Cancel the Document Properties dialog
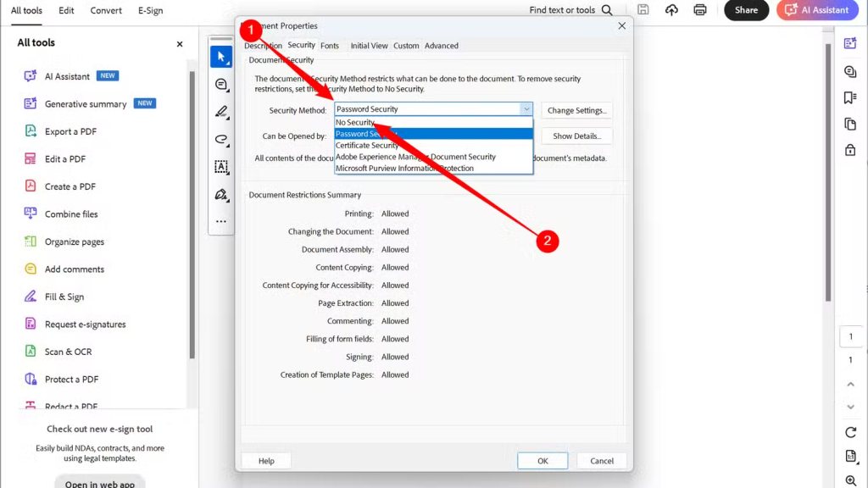This screenshot has width=868, height=488. coord(602,461)
